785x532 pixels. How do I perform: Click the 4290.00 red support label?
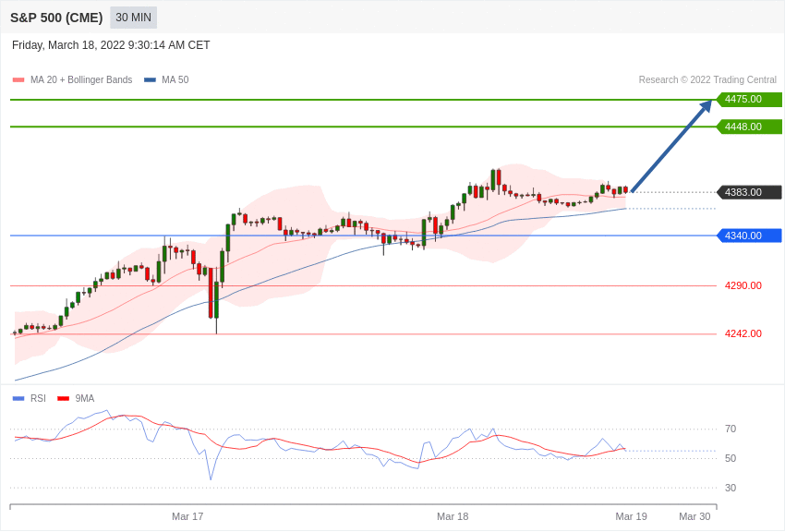point(743,285)
